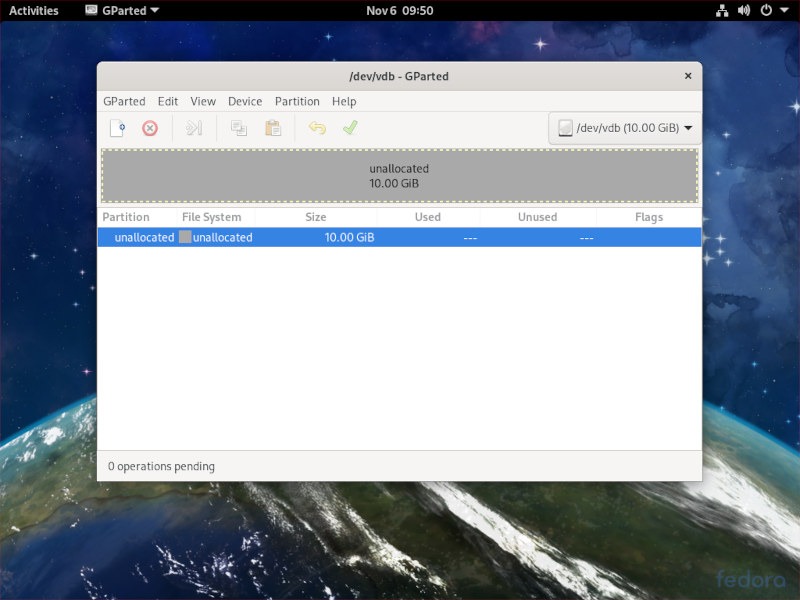800x600 pixels.
Task: Open the Partition menu
Action: pyautogui.click(x=297, y=101)
